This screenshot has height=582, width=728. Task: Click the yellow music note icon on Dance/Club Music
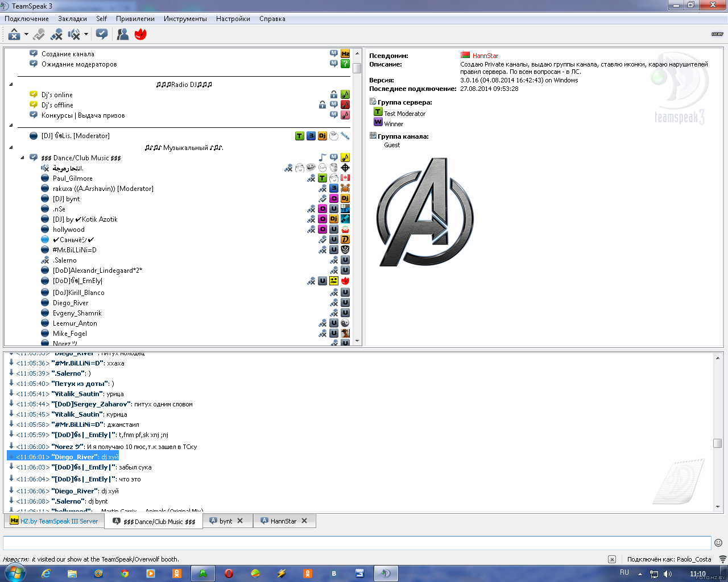[x=345, y=157]
